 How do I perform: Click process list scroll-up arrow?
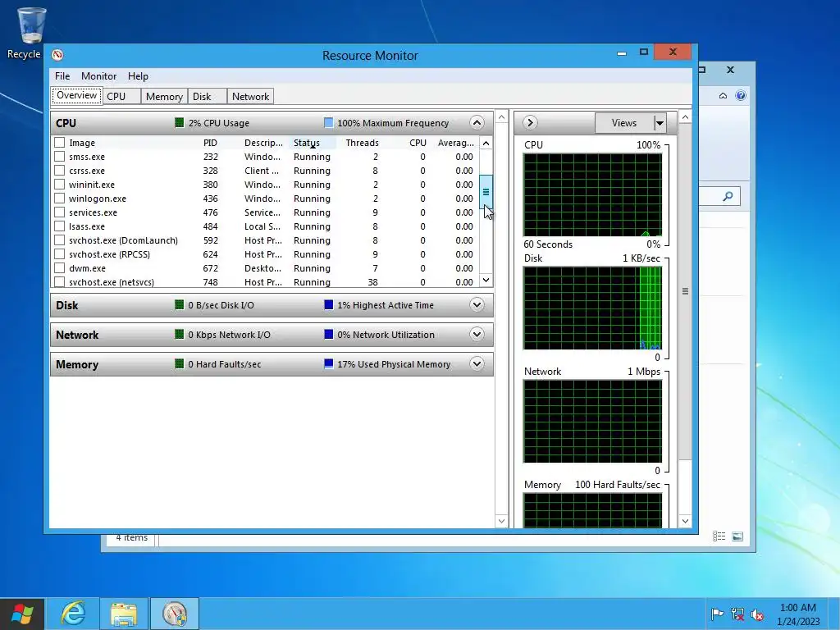click(486, 143)
